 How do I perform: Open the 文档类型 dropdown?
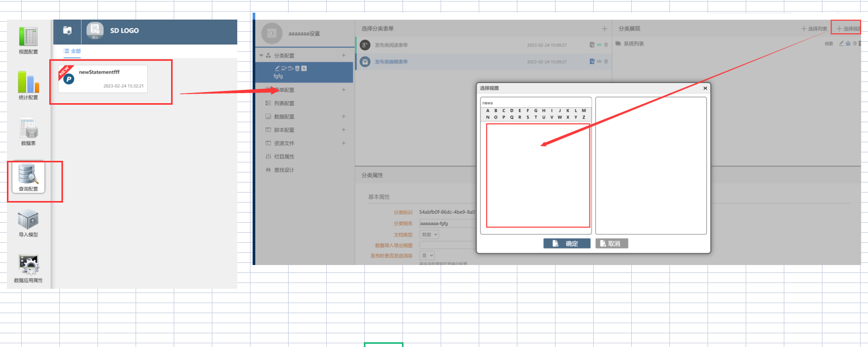click(x=429, y=234)
